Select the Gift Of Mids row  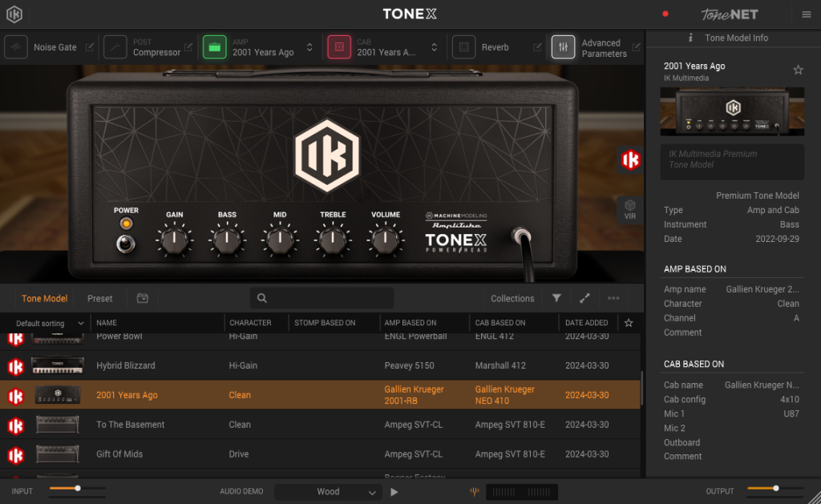pos(320,454)
